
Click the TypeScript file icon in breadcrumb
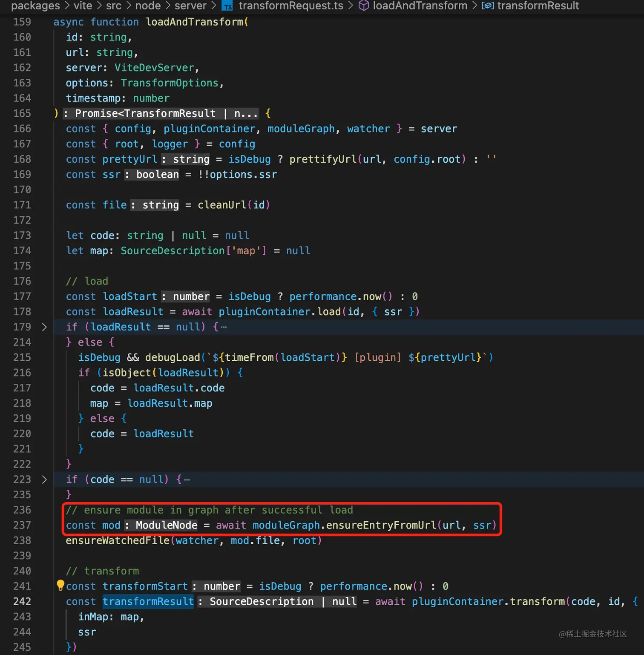[228, 6]
